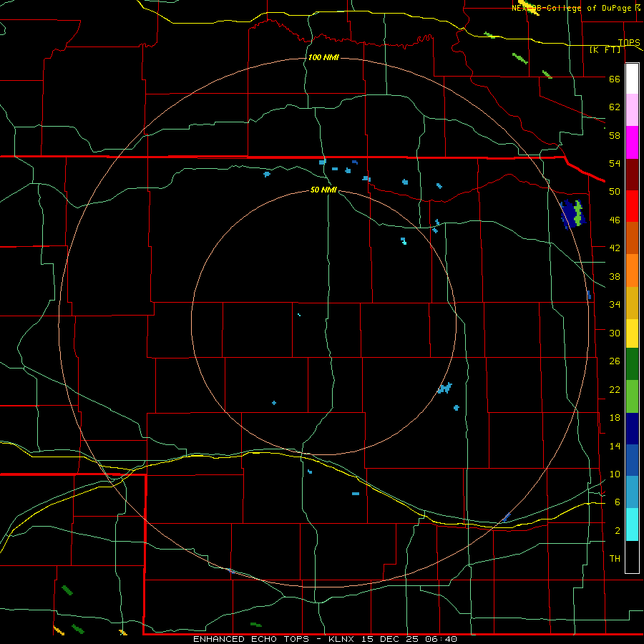Click the navy blue swatch on the scale
644x644 pixels.
point(632,429)
